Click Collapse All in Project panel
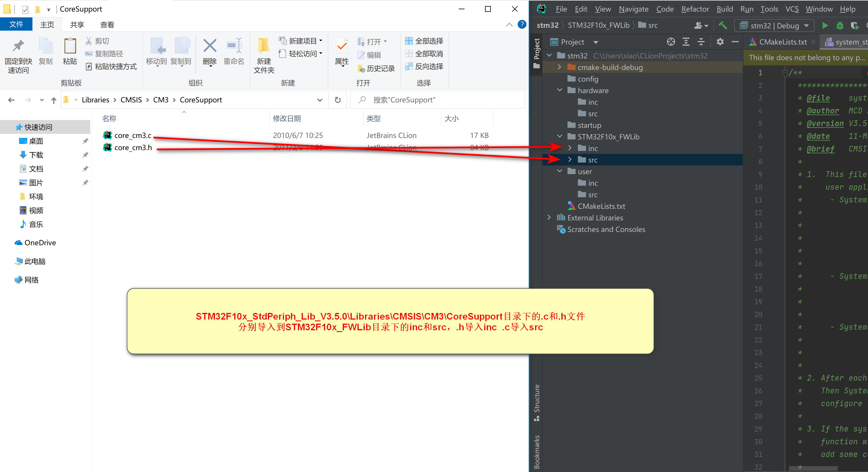The height and width of the screenshot is (472, 868). point(701,42)
